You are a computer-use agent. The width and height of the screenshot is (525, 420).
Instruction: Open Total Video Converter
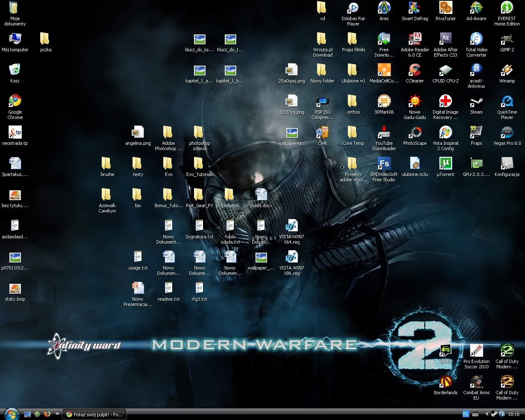476,44
